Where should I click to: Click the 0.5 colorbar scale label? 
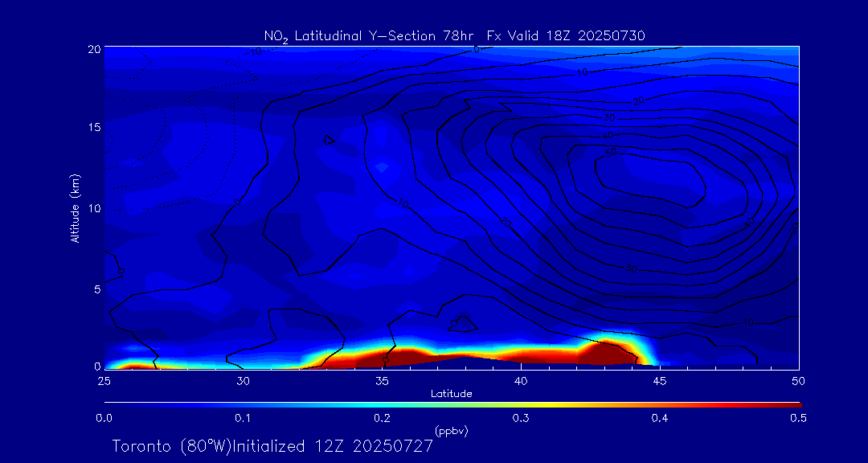[x=798, y=418]
